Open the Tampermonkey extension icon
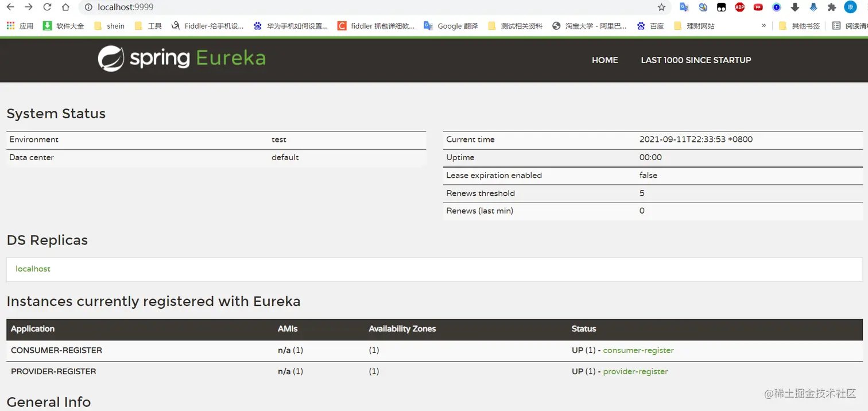Viewport: 868px width, 411px height. pyautogui.click(x=721, y=7)
